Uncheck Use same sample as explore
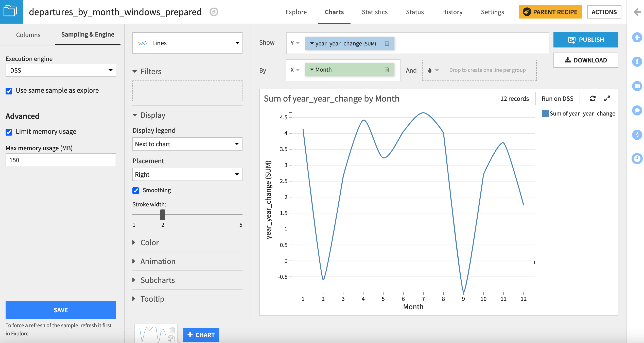The image size is (644, 343). 9,91
